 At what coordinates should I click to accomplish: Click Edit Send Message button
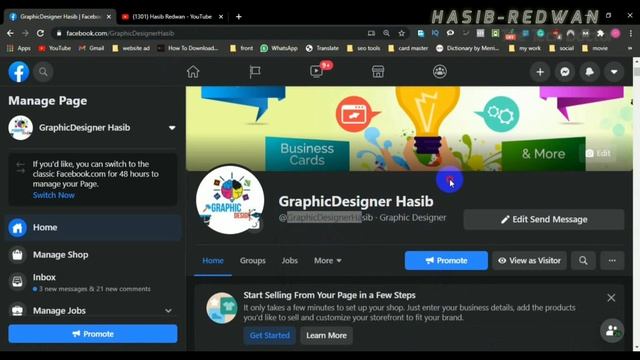coord(544,220)
